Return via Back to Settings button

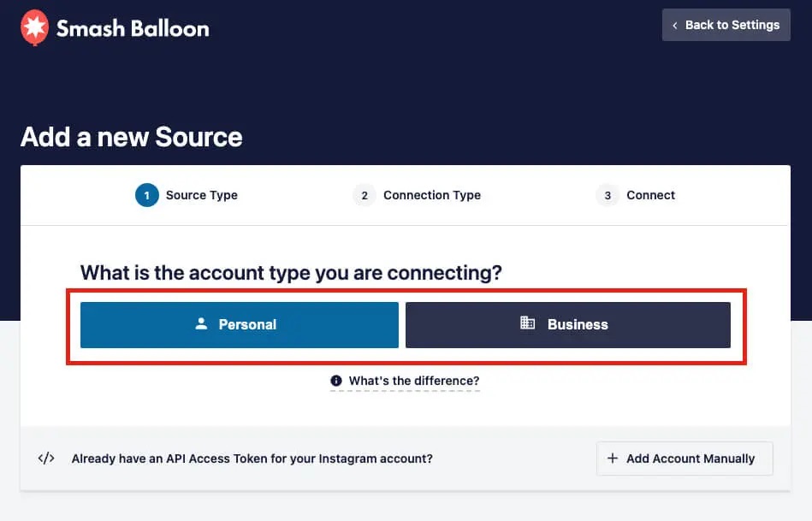tap(726, 25)
